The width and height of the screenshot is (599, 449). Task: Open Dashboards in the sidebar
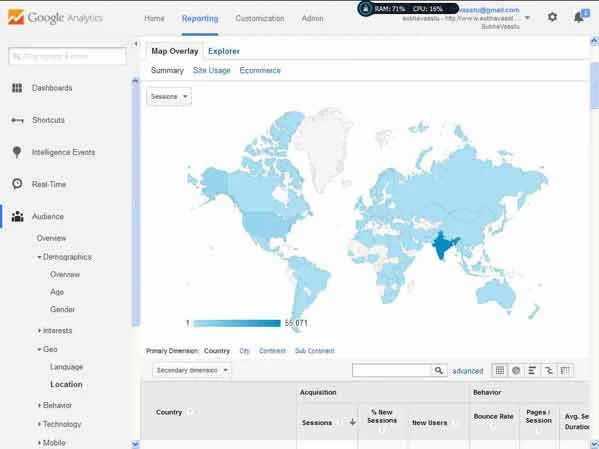[52, 88]
